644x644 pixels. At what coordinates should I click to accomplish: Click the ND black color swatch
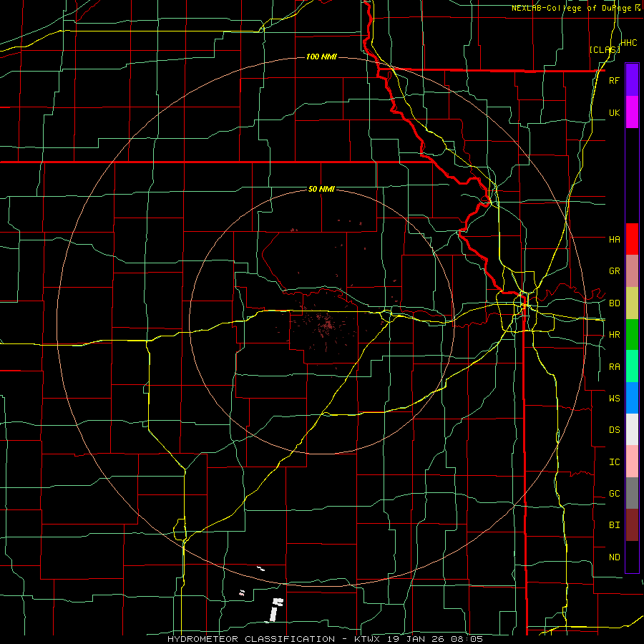[x=632, y=557]
